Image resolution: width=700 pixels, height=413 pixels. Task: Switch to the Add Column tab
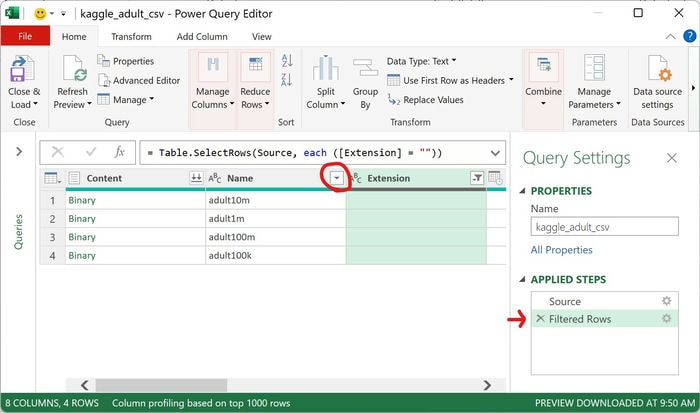(202, 37)
